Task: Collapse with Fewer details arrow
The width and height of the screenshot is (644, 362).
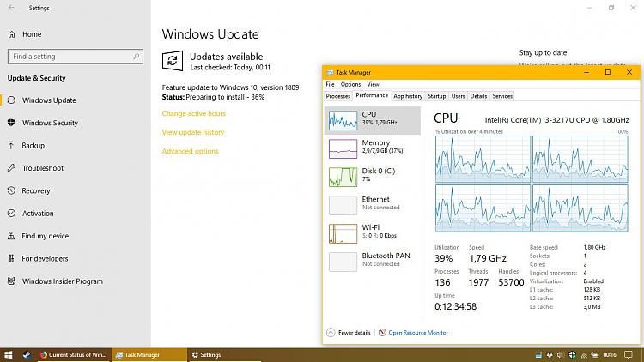Action: click(x=331, y=333)
